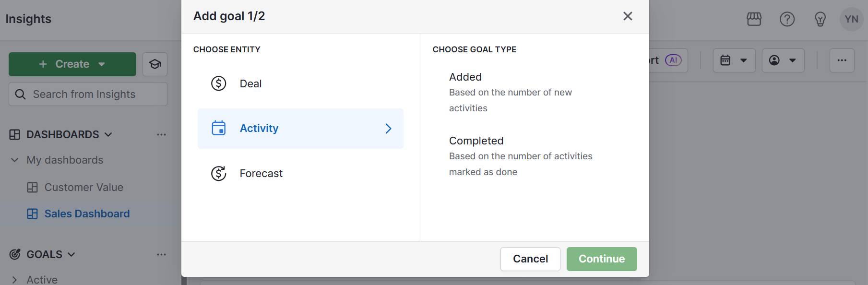Select the Completed goal type
The height and width of the screenshot is (285, 868).
pos(476,141)
